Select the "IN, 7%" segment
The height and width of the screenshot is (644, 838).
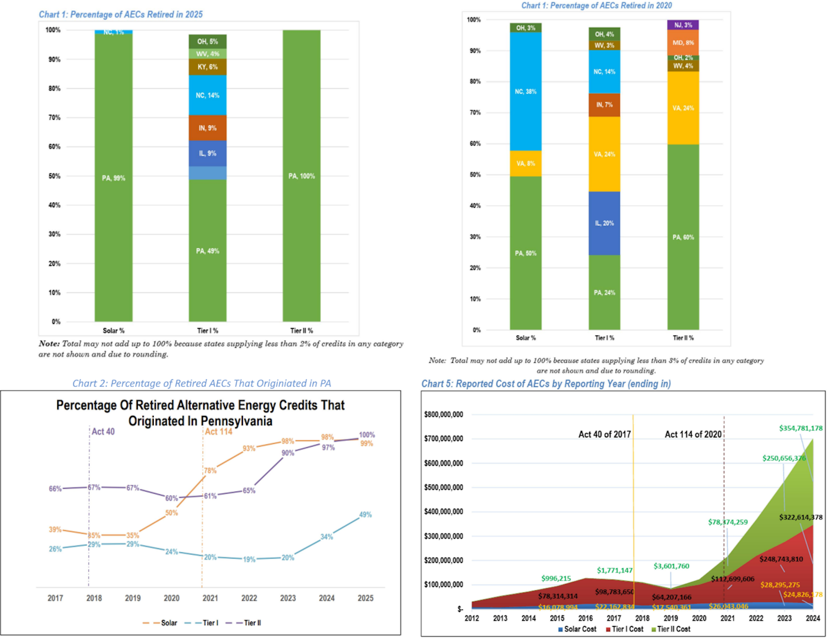click(604, 105)
